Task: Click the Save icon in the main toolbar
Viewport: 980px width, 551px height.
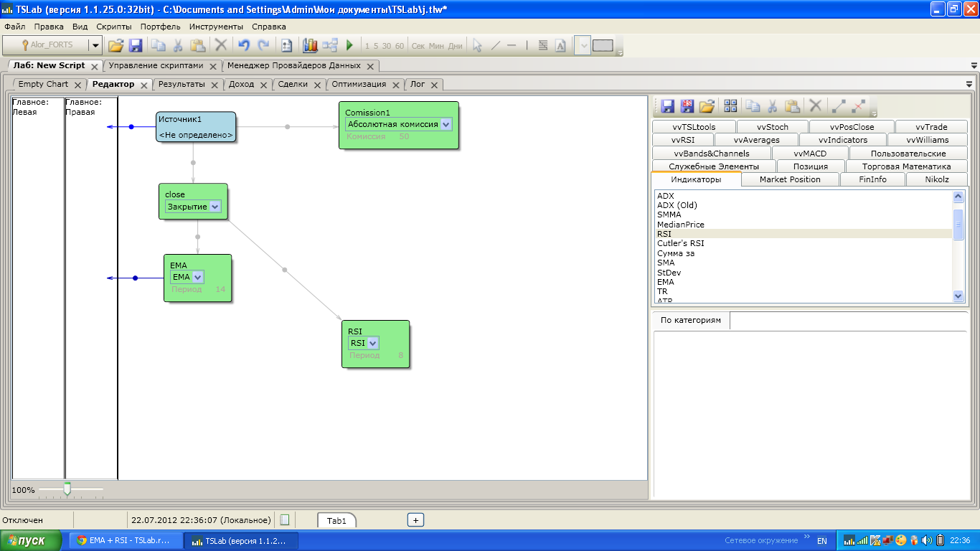Action: [135, 45]
